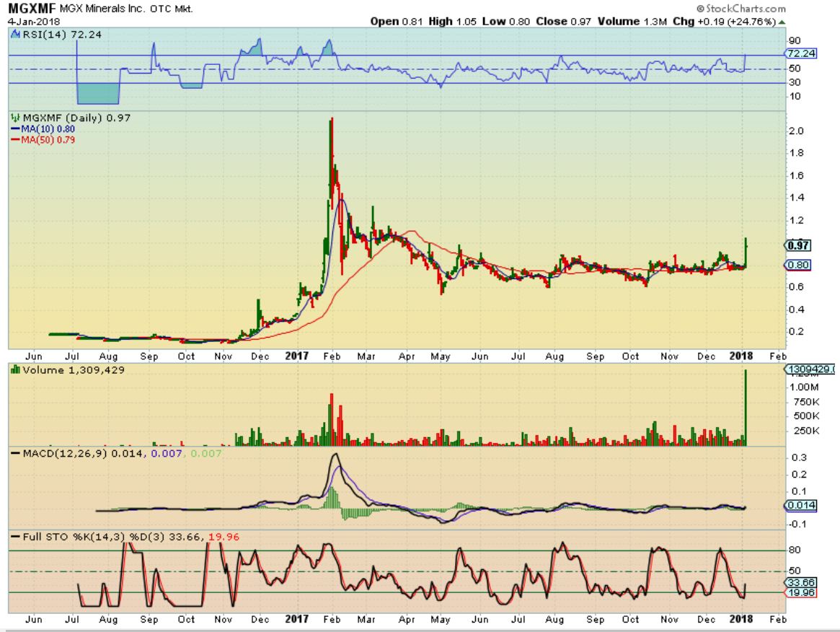
Task: Click the 'MACD(12,26,9) 0.014' panel label
Action: (x=83, y=454)
